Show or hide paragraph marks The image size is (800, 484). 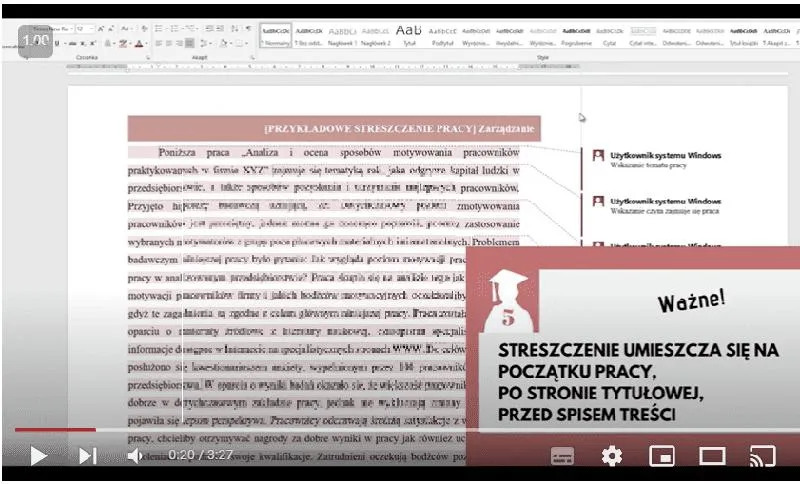pyautogui.click(x=249, y=29)
